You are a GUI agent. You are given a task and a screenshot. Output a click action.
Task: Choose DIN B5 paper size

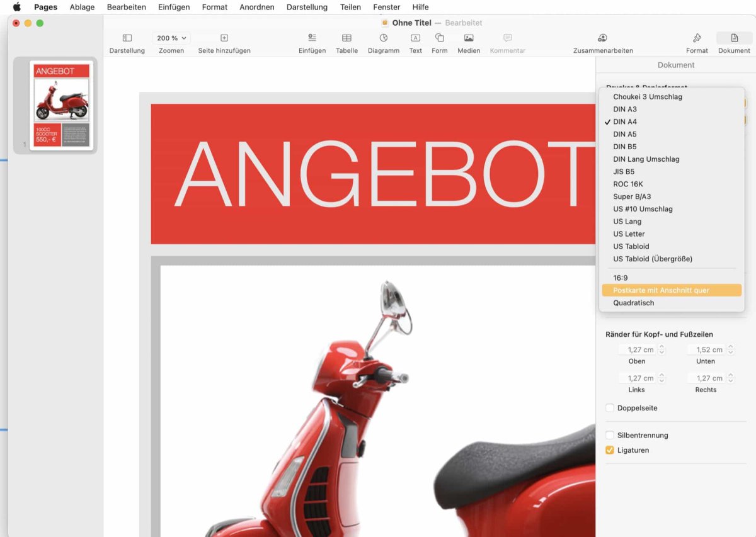[x=672, y=147]
